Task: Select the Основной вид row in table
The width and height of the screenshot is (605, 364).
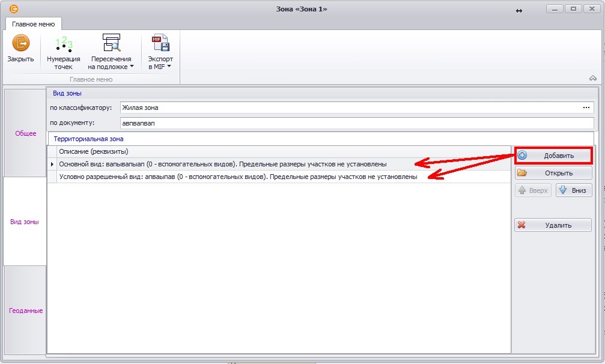Action: pos(222,164)
